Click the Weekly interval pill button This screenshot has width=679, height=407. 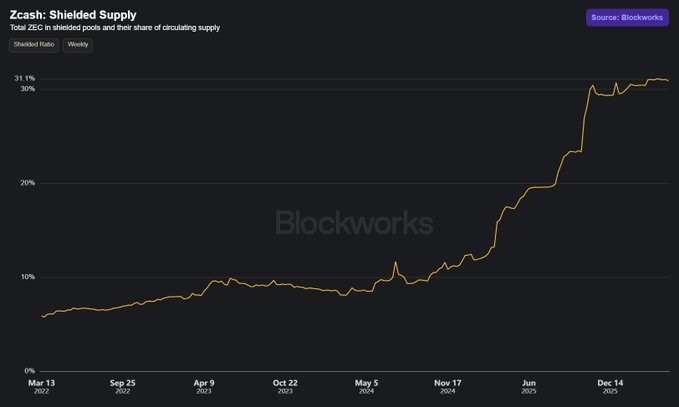78,45
